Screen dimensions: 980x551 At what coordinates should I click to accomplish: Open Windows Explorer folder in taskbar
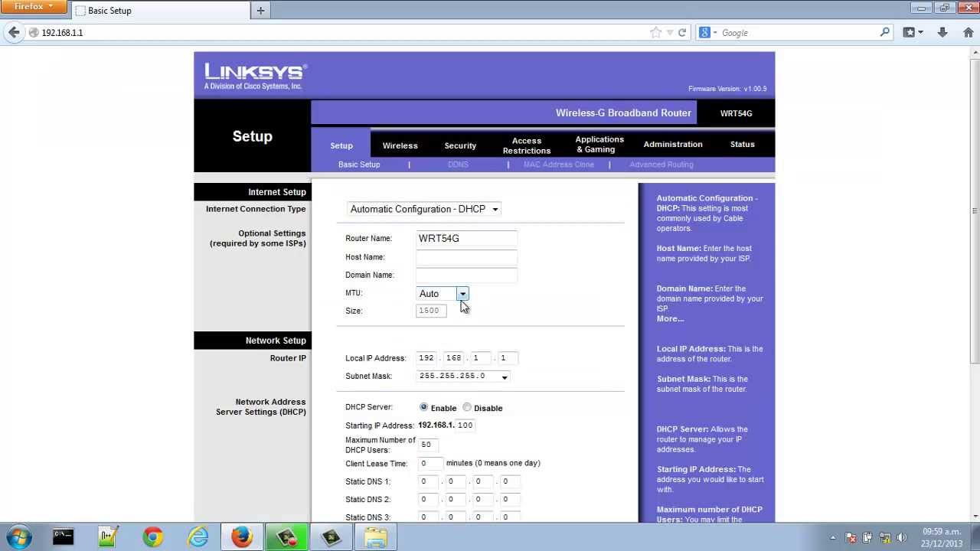[375, 537]
